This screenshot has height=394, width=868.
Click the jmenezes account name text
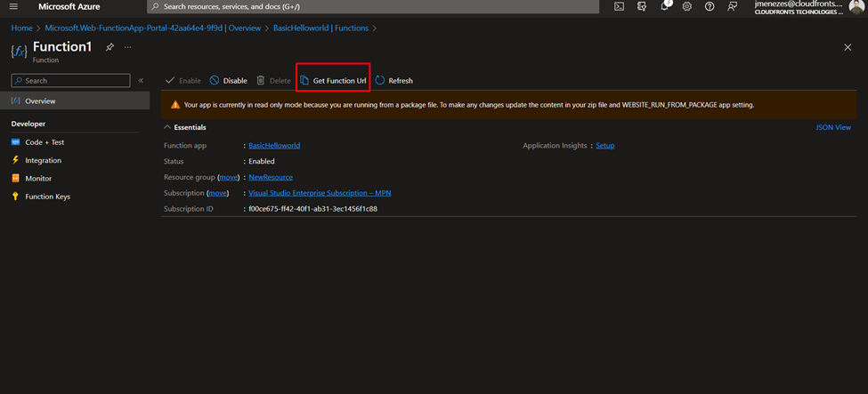[799, 4]
